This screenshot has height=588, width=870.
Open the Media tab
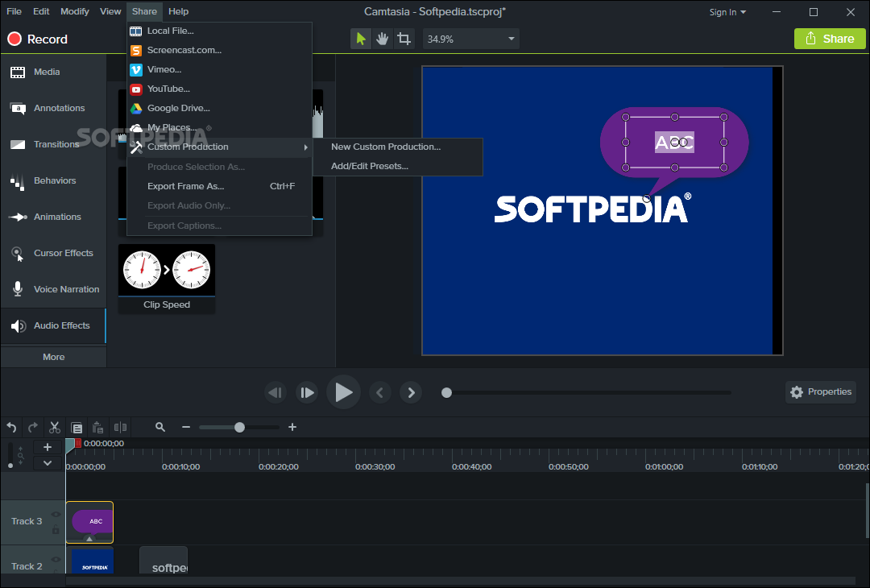(x=53, y=72)
